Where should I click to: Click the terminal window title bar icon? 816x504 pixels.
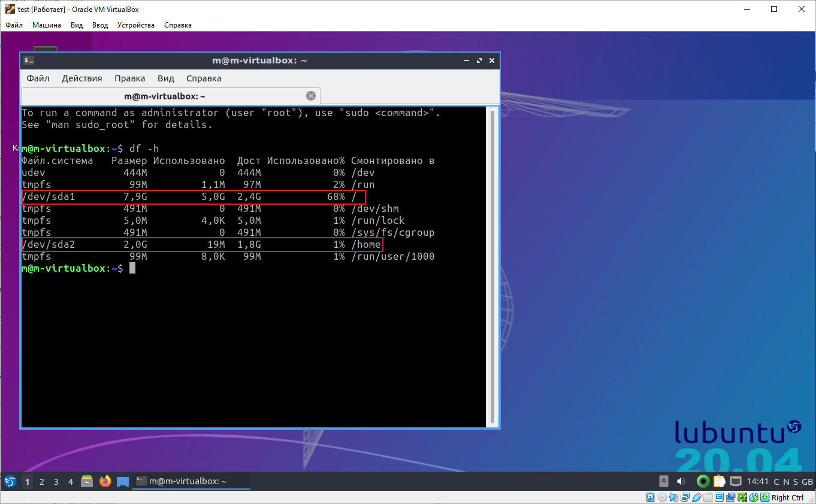[29, 60]
